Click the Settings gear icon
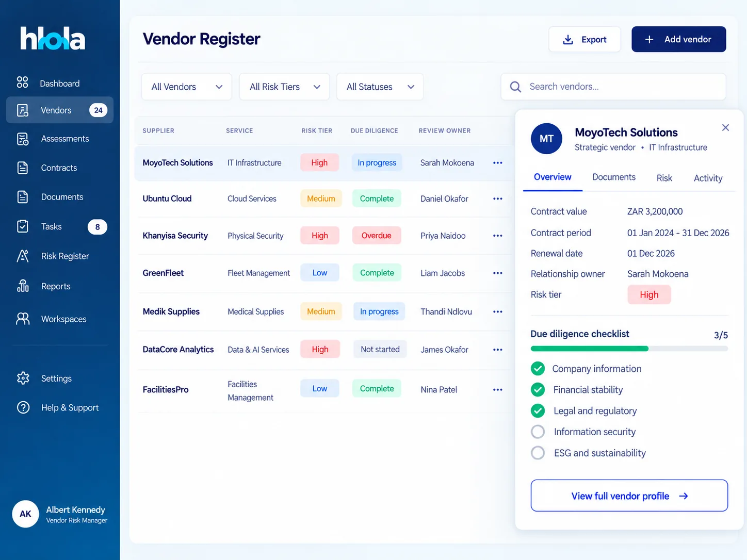This screenshot has height=560, width=747. click(23, 378)
